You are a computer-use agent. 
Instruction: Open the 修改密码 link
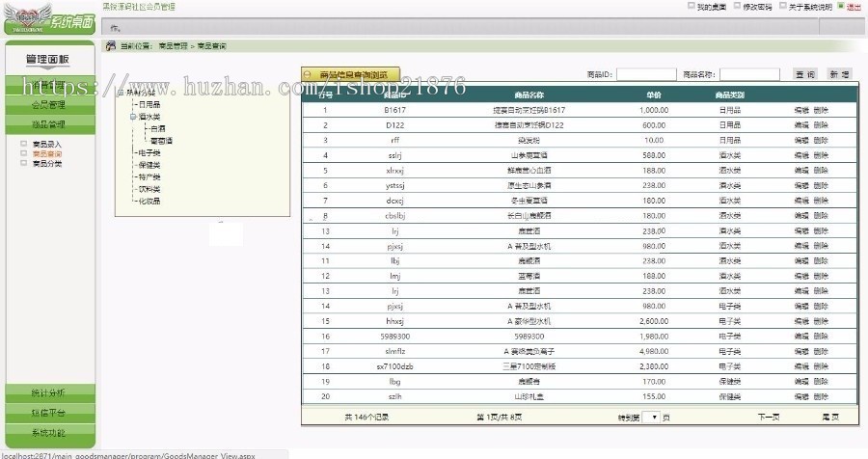coord(757,7)
